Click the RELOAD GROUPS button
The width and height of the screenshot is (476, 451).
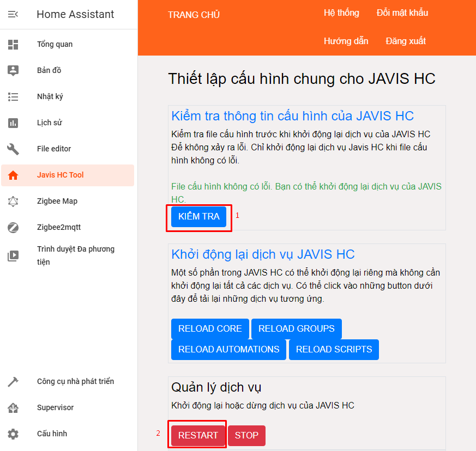coord(296,329)
